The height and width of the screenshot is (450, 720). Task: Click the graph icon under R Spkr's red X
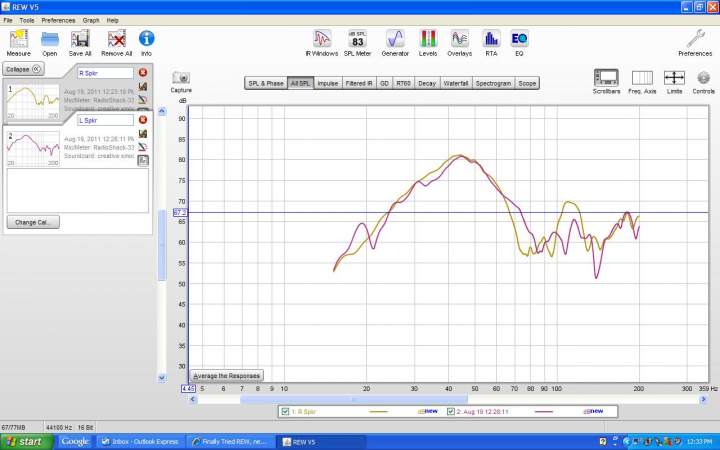point(143,86)
